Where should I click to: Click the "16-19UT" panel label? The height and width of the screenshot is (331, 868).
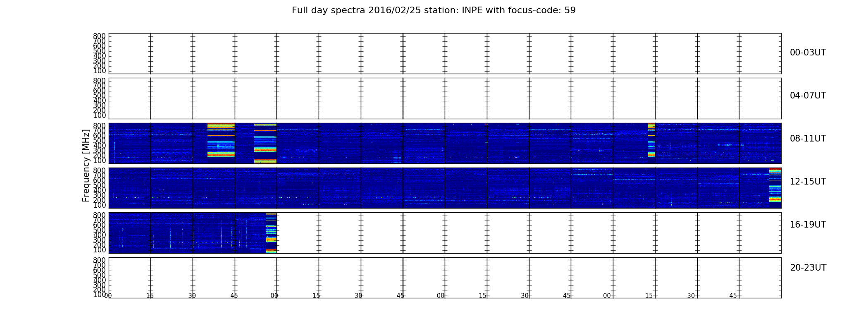(808, 225)
